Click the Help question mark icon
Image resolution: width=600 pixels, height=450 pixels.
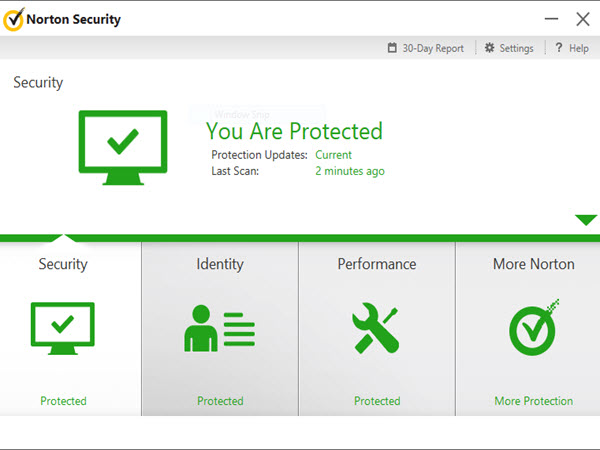(559, 47)
